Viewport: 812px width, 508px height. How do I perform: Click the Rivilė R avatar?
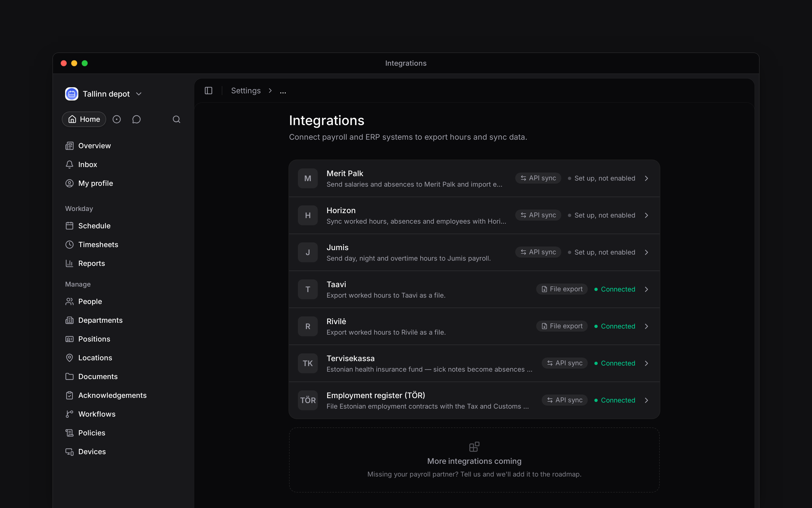pyautogui.click(x=308, y=326)
